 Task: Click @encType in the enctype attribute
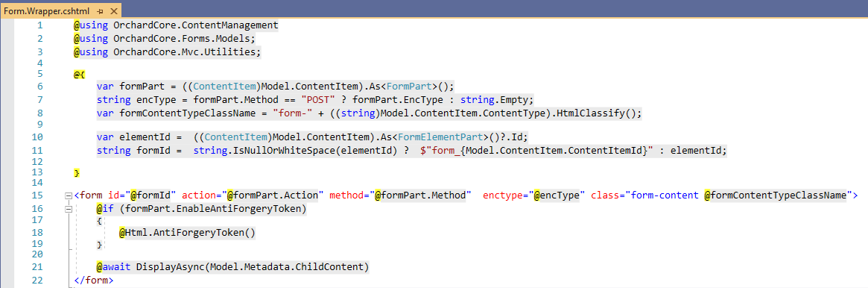[557, 195]
